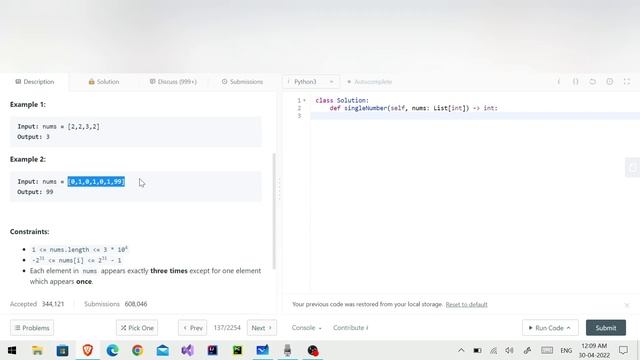Open the locked Solution tab

point(104,82)
